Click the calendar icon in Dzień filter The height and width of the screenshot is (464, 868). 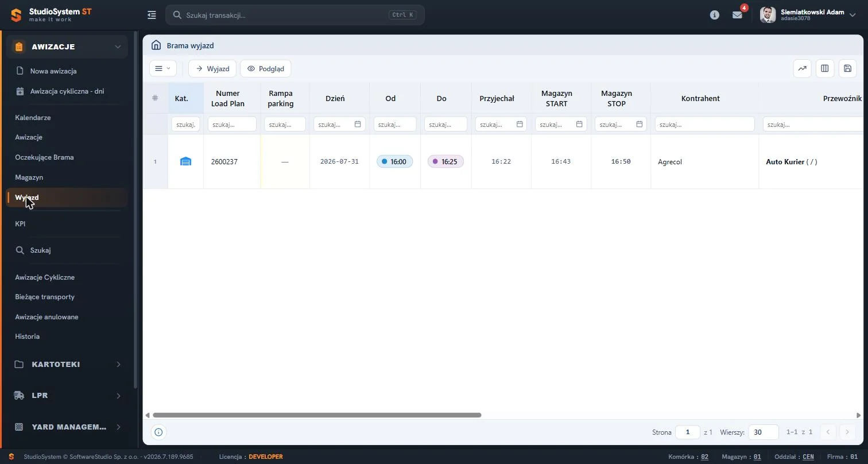click(x=358, y=124)
